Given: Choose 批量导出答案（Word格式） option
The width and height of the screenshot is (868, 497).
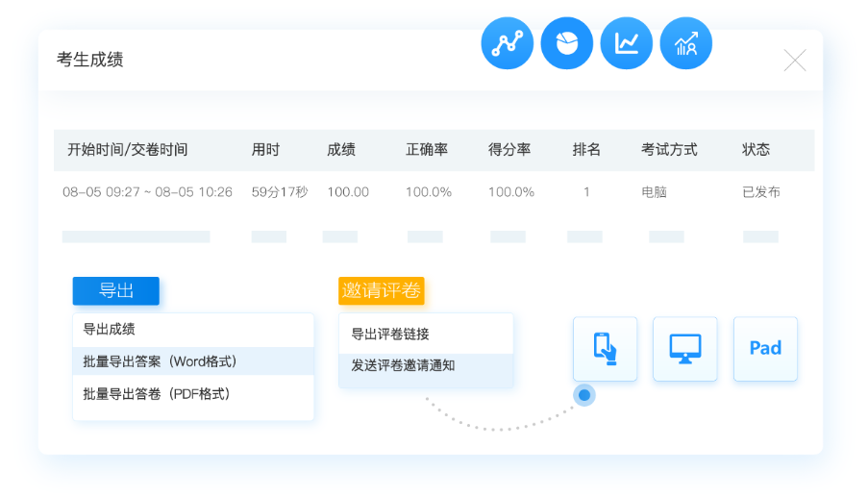Looking at the screenshot, I should click(x=160, y=361).
